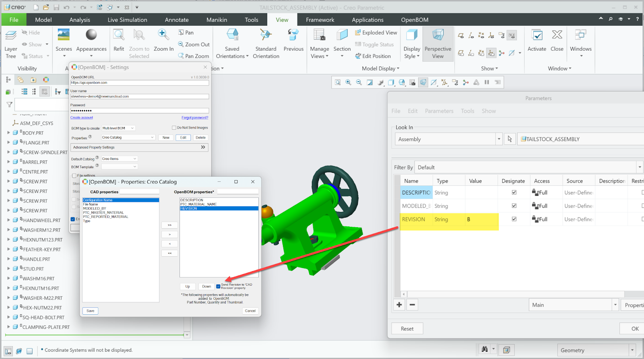This screenshot has height=359, width=644.
Task: Click the Open file icon in the quick access toolbar
Action: click(46, 7)
